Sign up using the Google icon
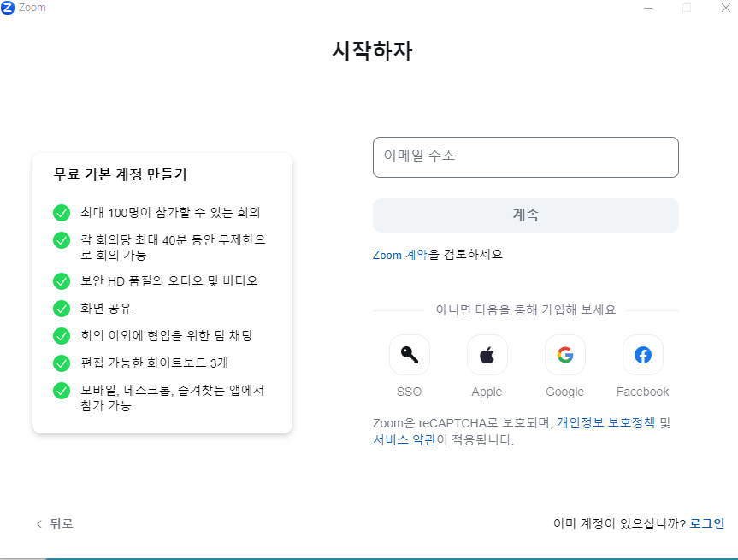 [x=564, y=354]
